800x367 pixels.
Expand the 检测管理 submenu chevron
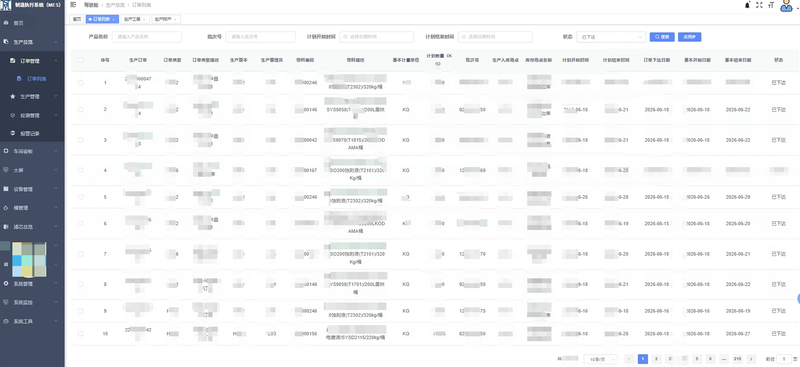pyautogui.click(x=56, y=115)
